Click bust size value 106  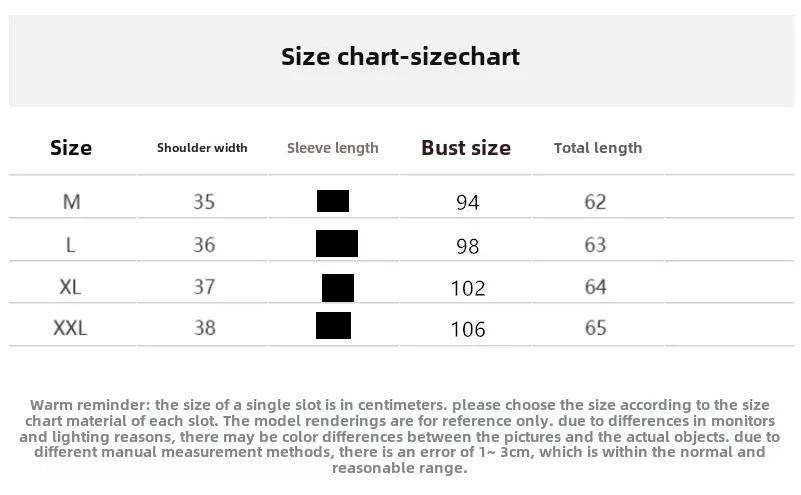click(467, 329)
